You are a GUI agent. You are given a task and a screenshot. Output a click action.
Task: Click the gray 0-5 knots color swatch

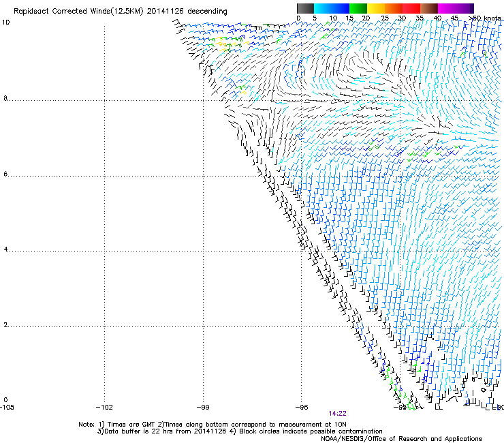(305, 8)
